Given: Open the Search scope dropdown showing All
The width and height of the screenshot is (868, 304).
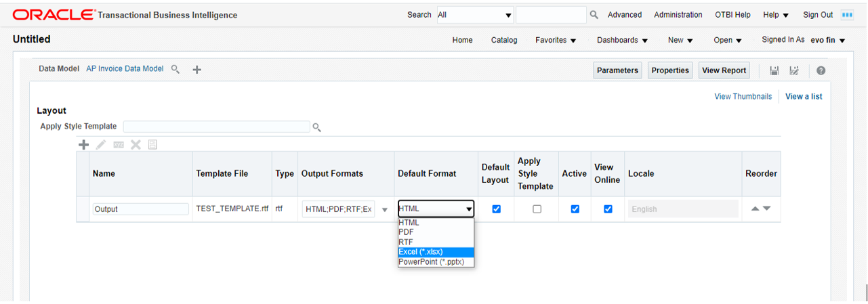Looking at the screenshot, I should click(474, 15).
